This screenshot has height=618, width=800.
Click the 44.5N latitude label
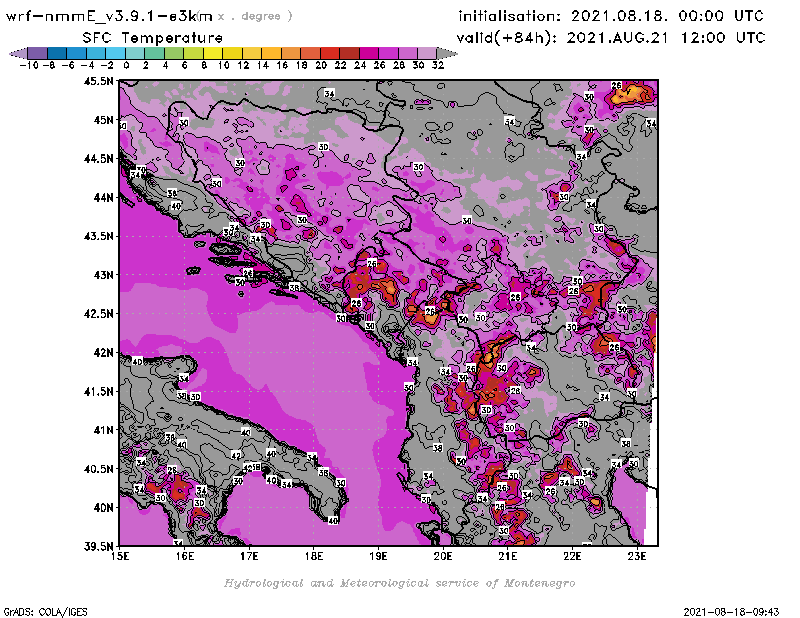tap(98, 159)
